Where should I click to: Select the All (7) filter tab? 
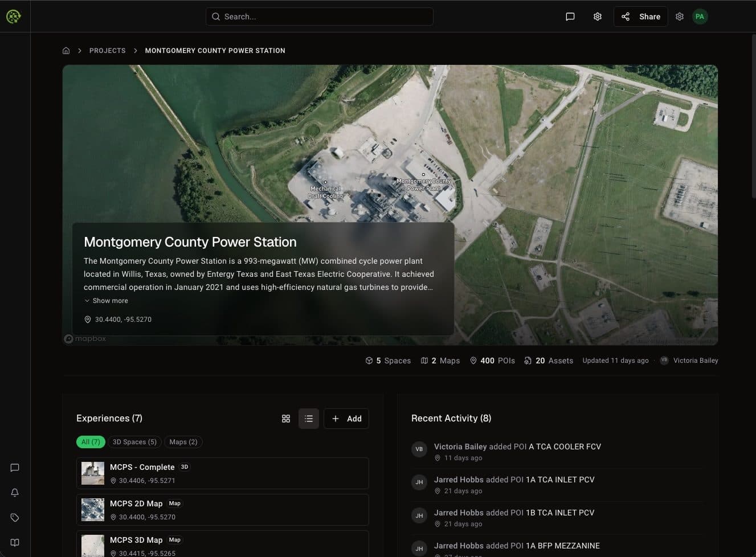tap(91, 442)
